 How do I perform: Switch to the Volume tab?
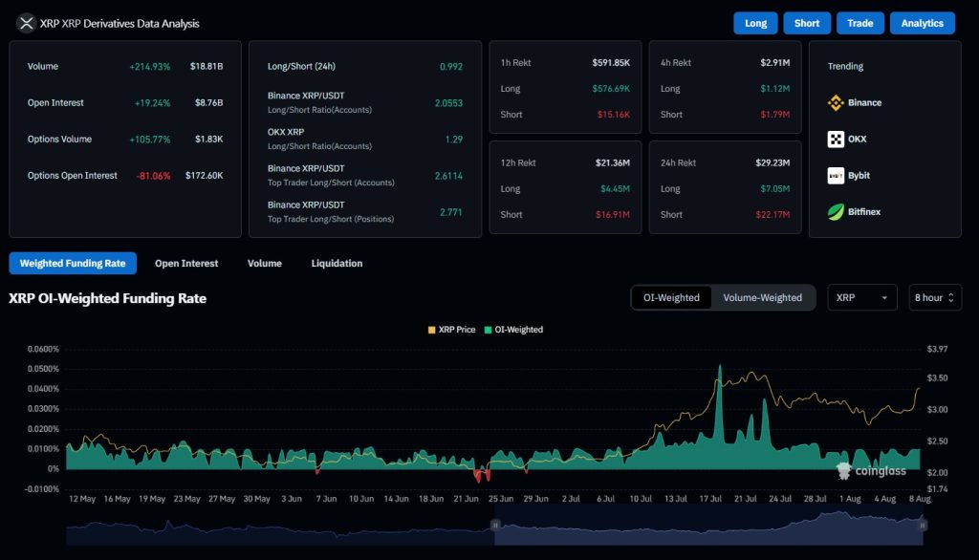[x=265, y=264]
